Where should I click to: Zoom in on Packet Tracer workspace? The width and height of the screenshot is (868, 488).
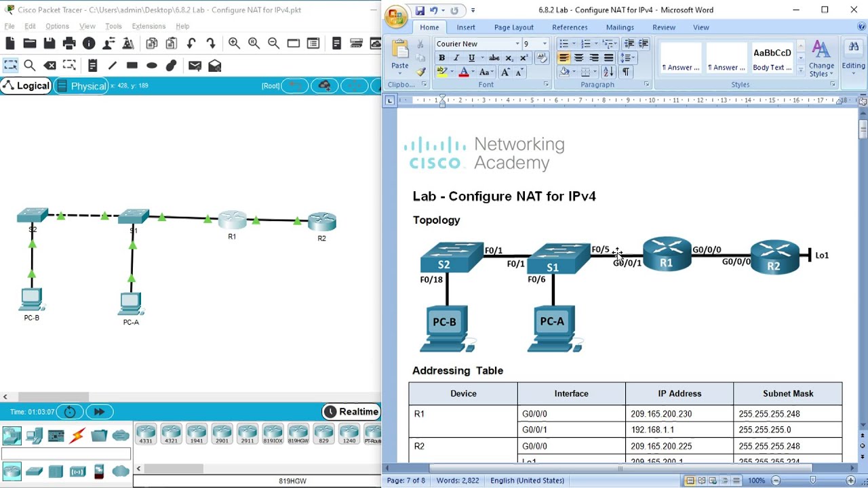(x=234, y=43)
